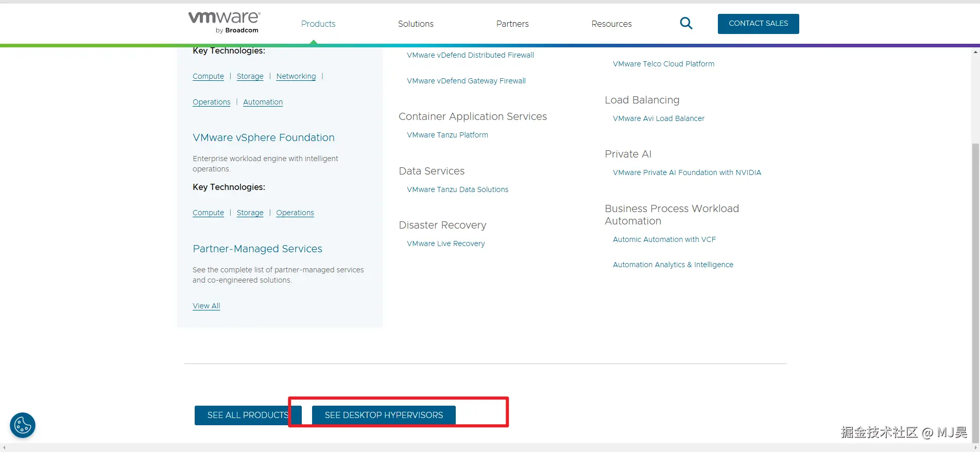Open VMware vSphere Foundation heading link
Screen dimensions: 980x452
coord(264,137)
